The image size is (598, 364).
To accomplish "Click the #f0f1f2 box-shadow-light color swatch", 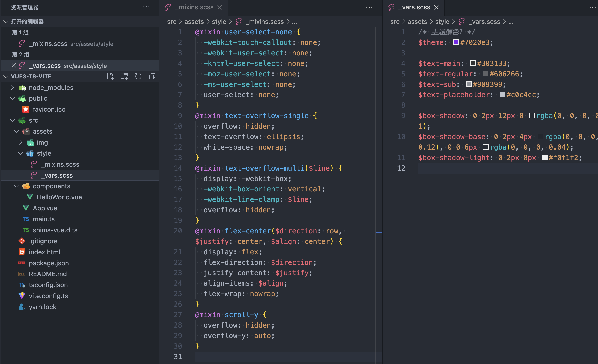I will tap(544, 158).
